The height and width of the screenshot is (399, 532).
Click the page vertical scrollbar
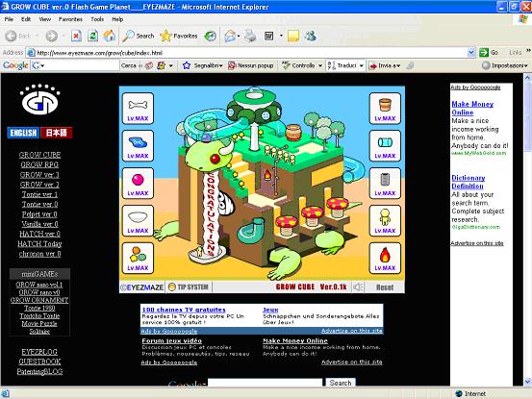click(527, 230)
